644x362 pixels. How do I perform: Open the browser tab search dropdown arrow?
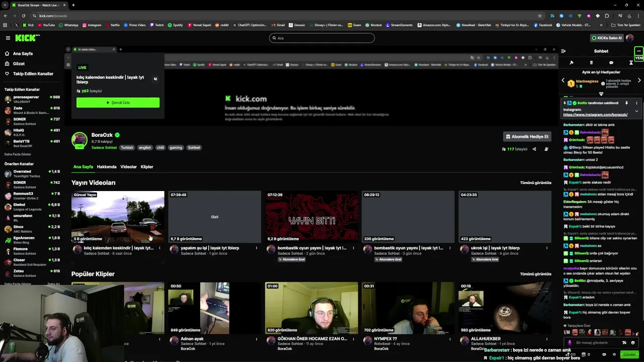[x=5, y=5]
